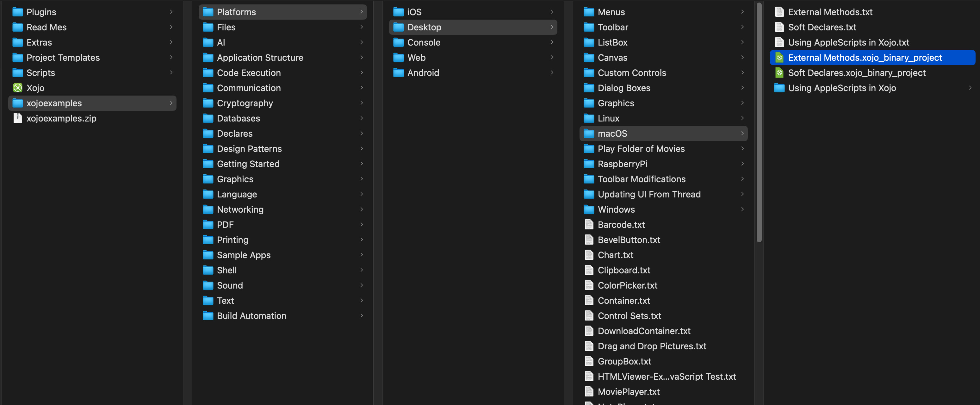Click the fourth column's vertical scrollbar
The height and width of the screenshot is (405, 980).
click(759, 122)
